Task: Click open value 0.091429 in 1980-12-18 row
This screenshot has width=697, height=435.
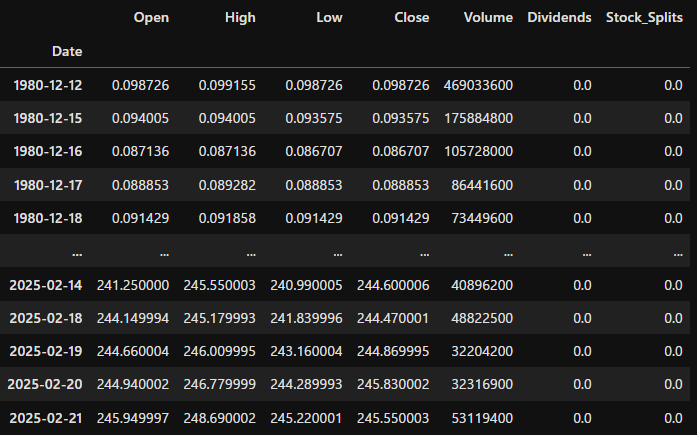Action: (140, 218)
